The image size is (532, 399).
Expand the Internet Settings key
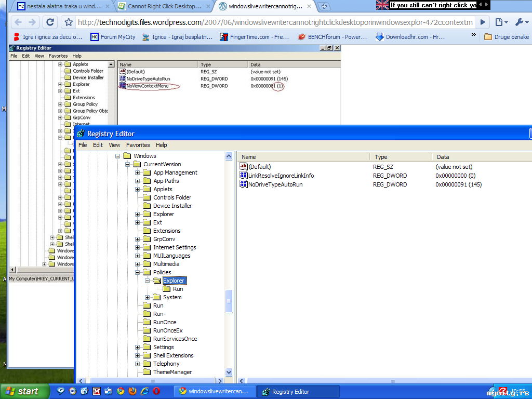tap(137, 247)
